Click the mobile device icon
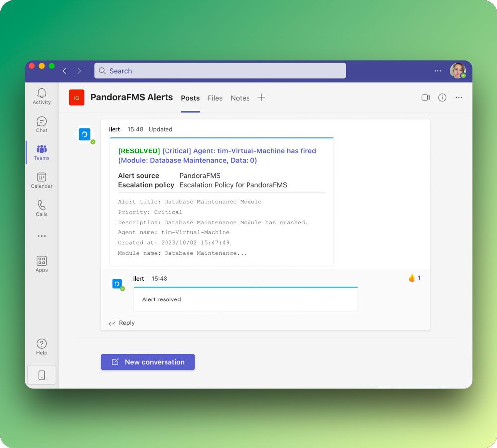The width and height of the screenshot is (497, 448). click(x=42, y=375)
